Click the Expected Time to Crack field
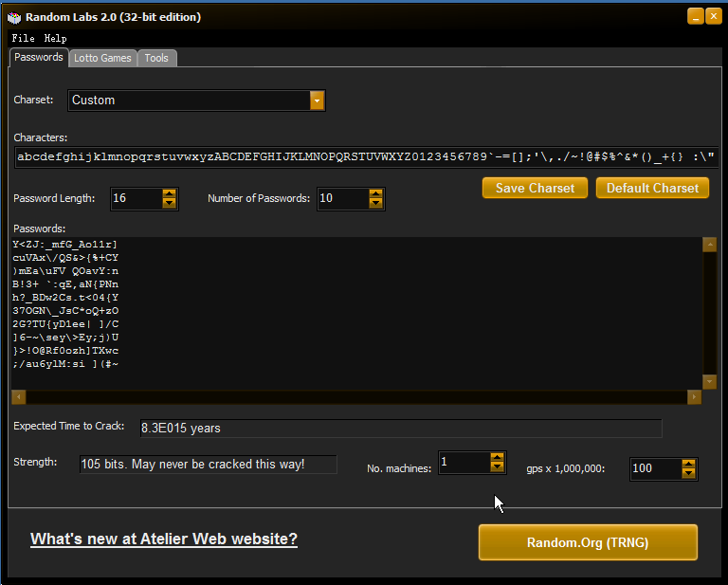728x585 pixels. [401, 428]
